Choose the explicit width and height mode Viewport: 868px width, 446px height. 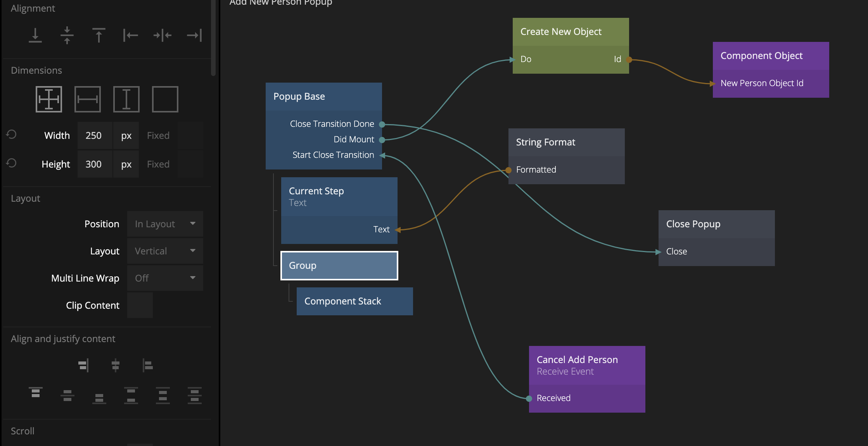(49, 99)
